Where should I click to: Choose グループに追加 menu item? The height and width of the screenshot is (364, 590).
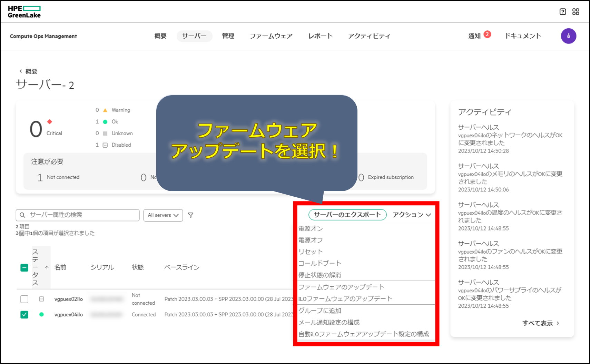pyautogui.click(x=320, y=311)
